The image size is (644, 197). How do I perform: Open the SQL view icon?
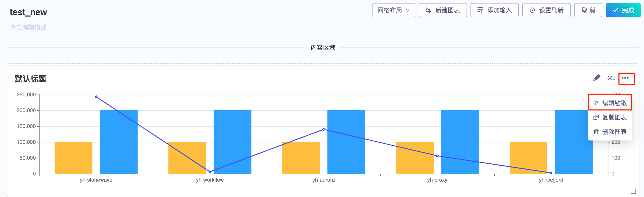pyautogui.click(x=611, y=78)
